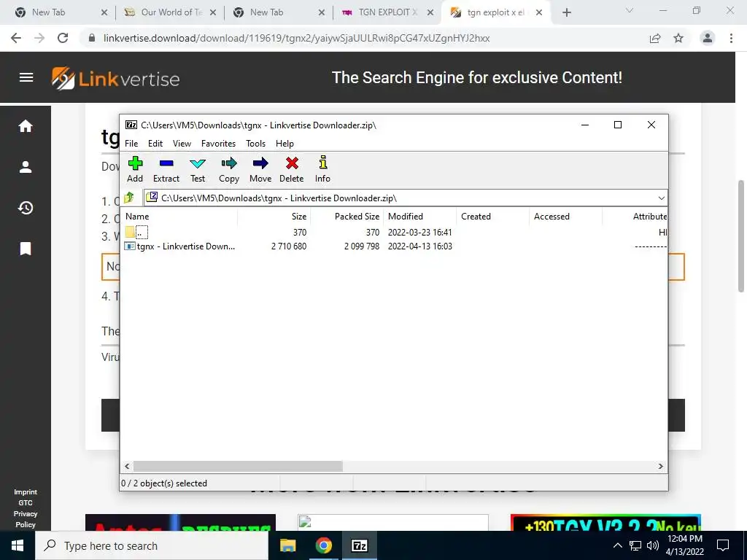This screenshot has width=747, height=560.
Task: Click the Chrome address bar URL
Action: coord(296,38)
